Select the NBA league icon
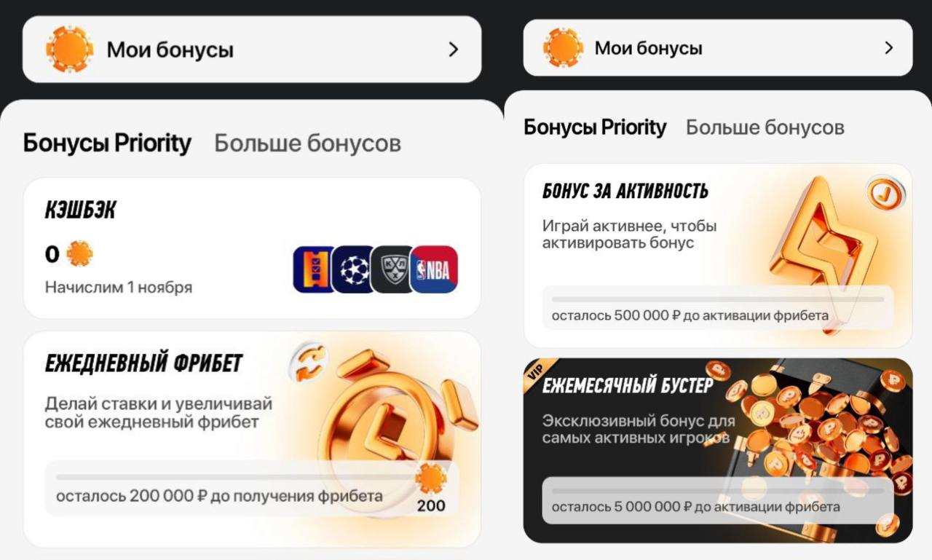 point(435,269)
